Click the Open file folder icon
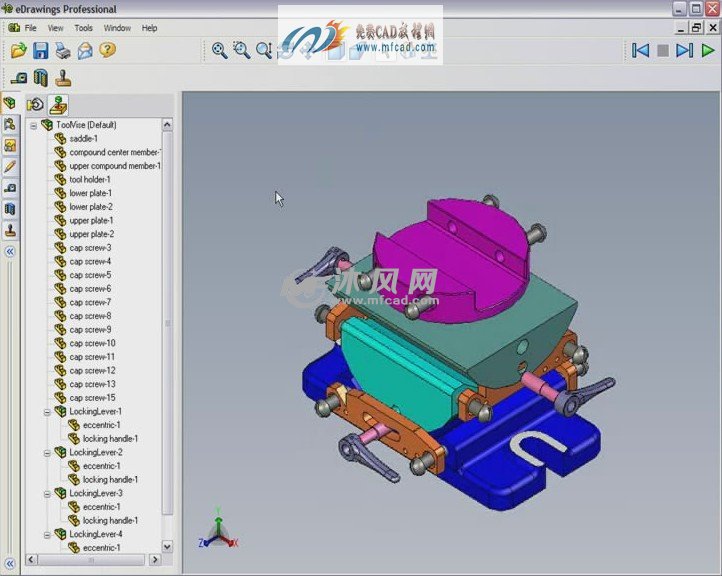Viewport: 722px width, 576px height. pyautogui.click(x=18, y=50)
